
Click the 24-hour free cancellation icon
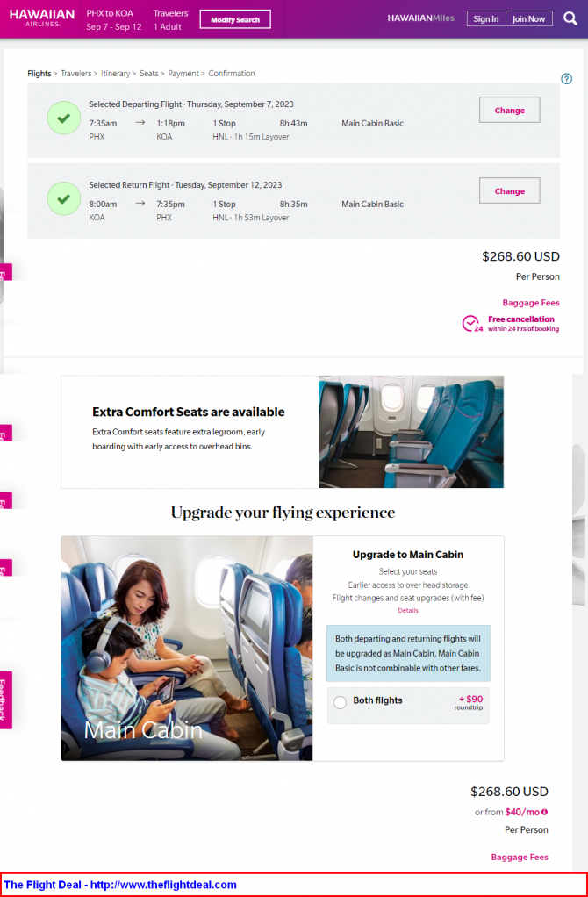[x=471, y=324]
